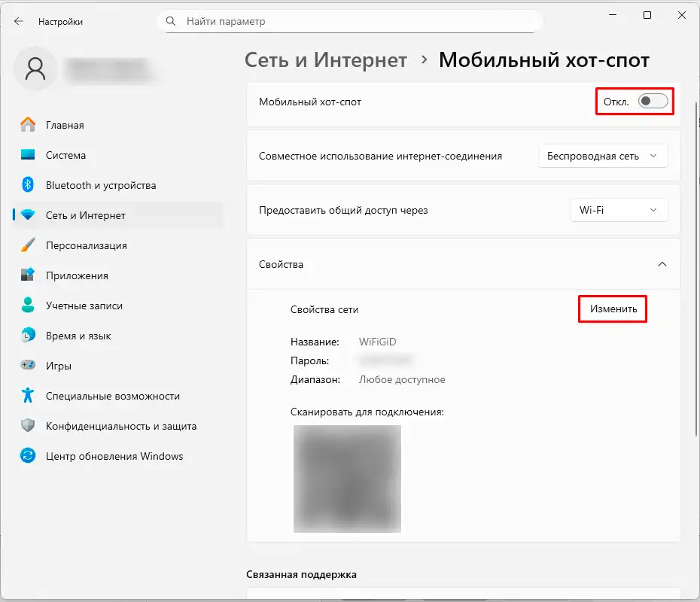Image resolution: width=700 pixels, height=602 pixels.
Task: Open the Беспроводная сеть sharing dropdown
Action: pyautogui.click(x=602, y=156)
